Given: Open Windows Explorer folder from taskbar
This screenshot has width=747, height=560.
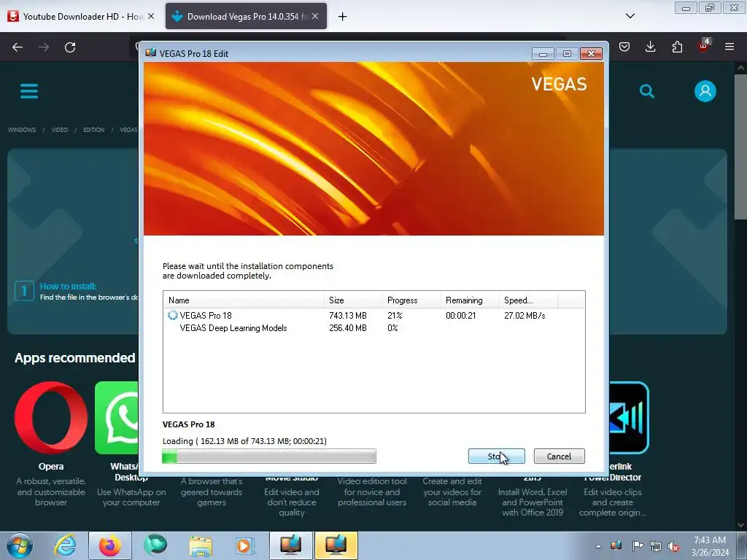Looking at the screenshot, I should [201, 545].
